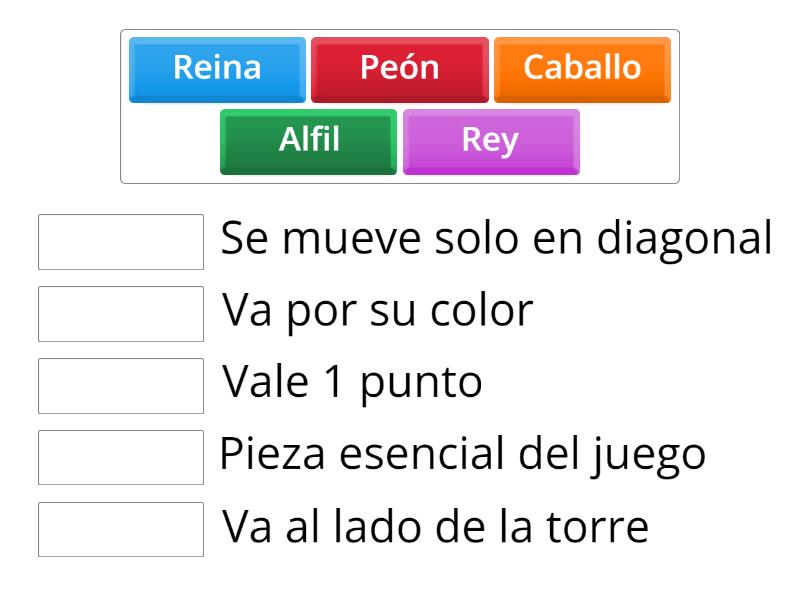Click the orange Caballo tile
Viewport: 800px width, 600px height.
(582, 69)
